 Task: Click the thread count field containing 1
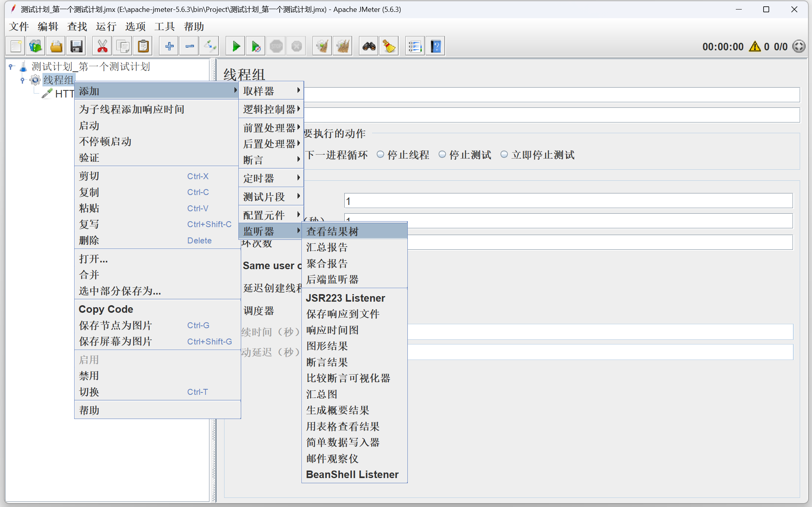coord(568,201)
